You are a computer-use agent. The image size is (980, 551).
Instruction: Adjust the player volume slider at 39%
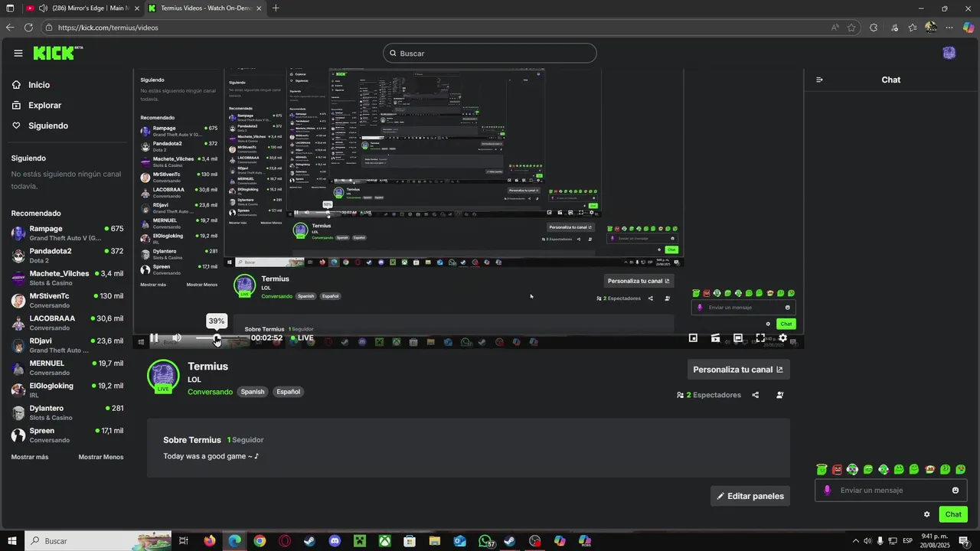(217, 337)
